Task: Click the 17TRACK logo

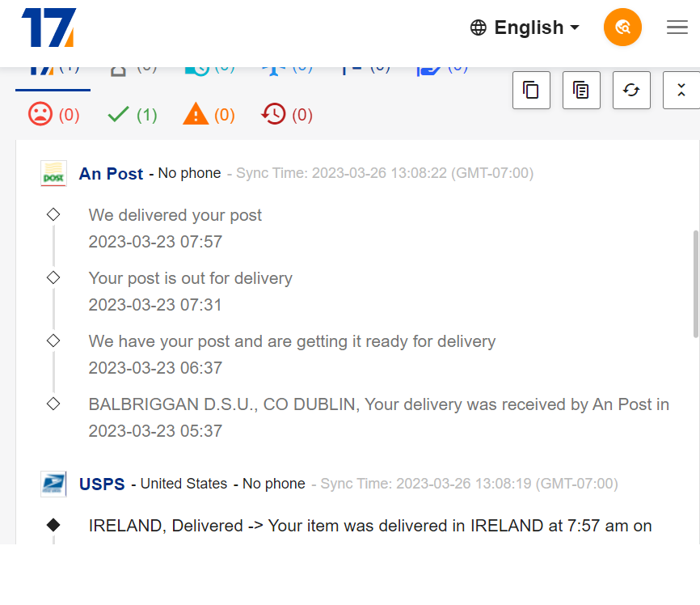Action: tap(48, 27)
